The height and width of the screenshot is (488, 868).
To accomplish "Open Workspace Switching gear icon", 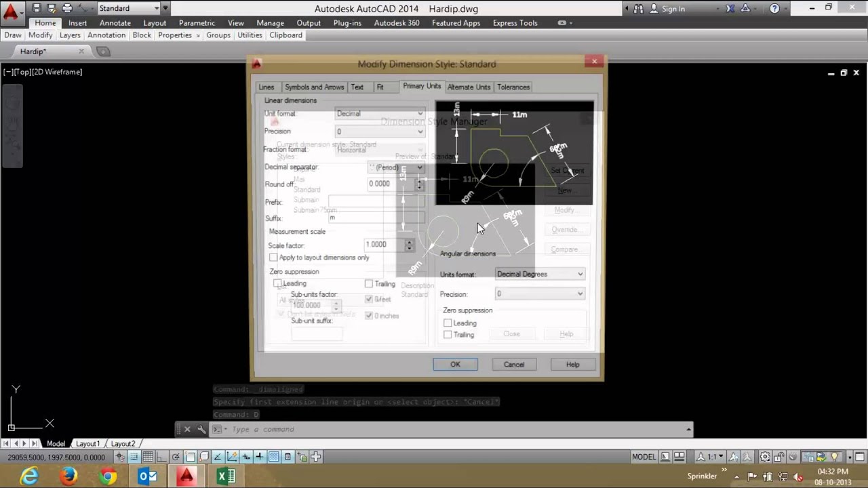I will 765,457.
